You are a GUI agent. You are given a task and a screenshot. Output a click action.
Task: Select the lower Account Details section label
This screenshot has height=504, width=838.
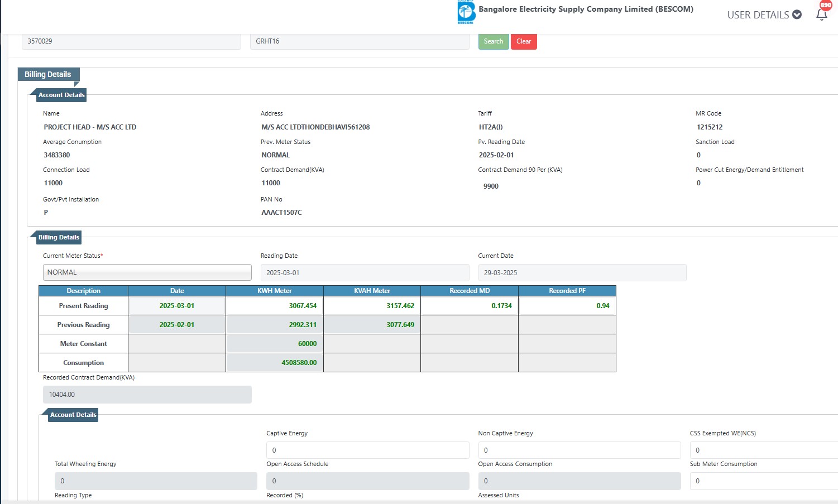tap(73, 415)
